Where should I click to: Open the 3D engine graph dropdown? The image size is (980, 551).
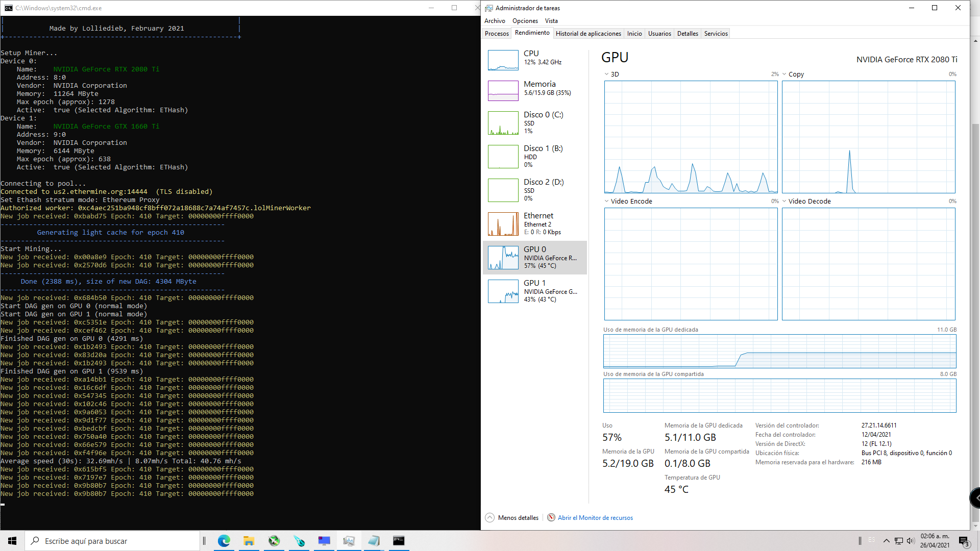coord(606,74)
